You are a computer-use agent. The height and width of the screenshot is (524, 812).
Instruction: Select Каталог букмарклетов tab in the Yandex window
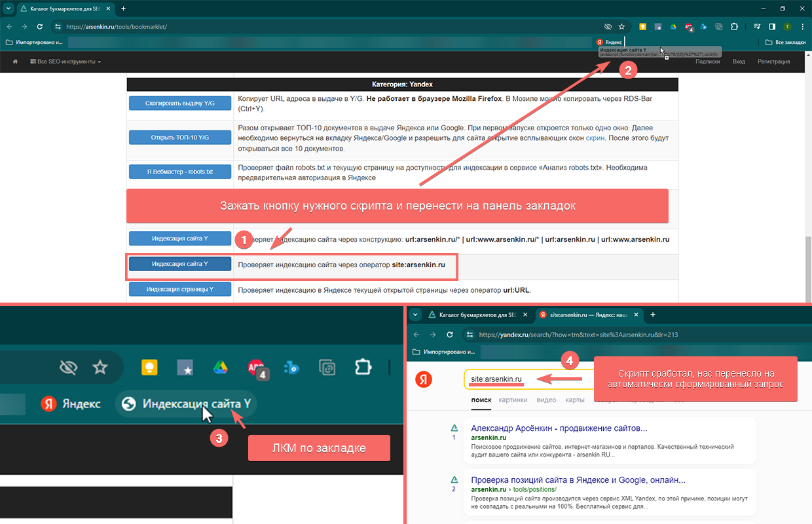[477, 315]
